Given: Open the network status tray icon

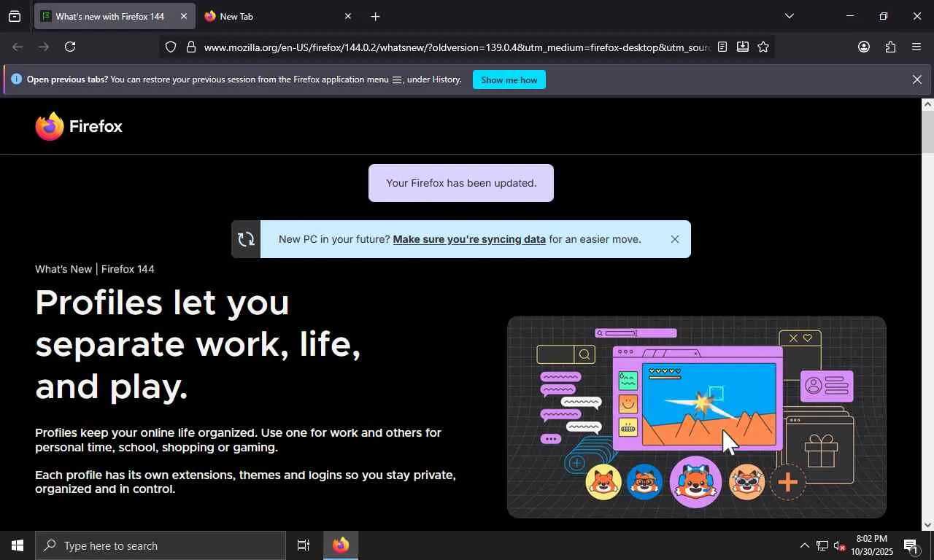Looking at the screenshot, I should (x=822, y=545).
